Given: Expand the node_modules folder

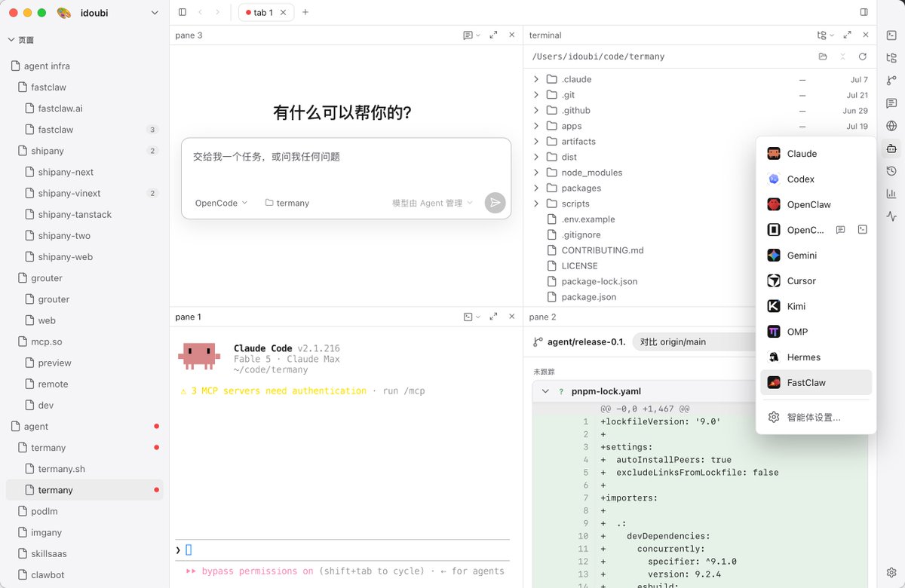Looking at the screenshot, I should click(x=536, y=173).
